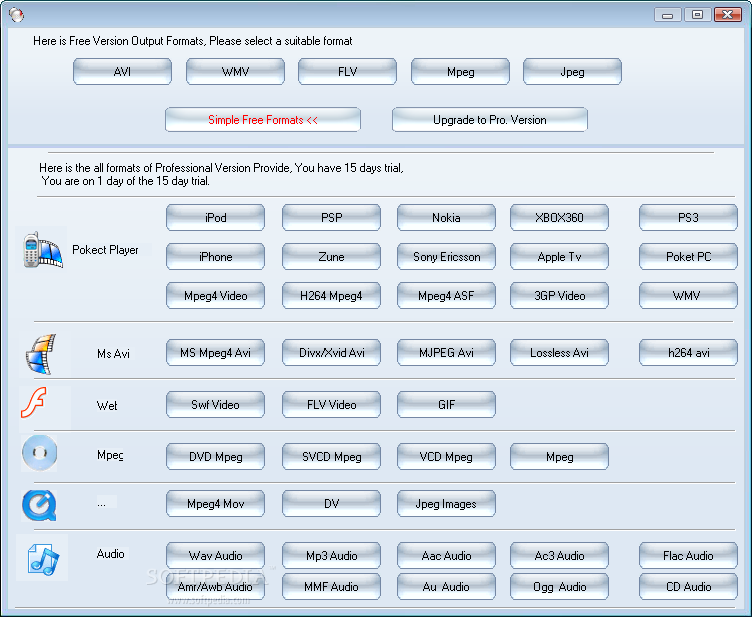Select Mpeg4 Video format
The height and width of the screenshot is (617, 752).
click(215, 296)
